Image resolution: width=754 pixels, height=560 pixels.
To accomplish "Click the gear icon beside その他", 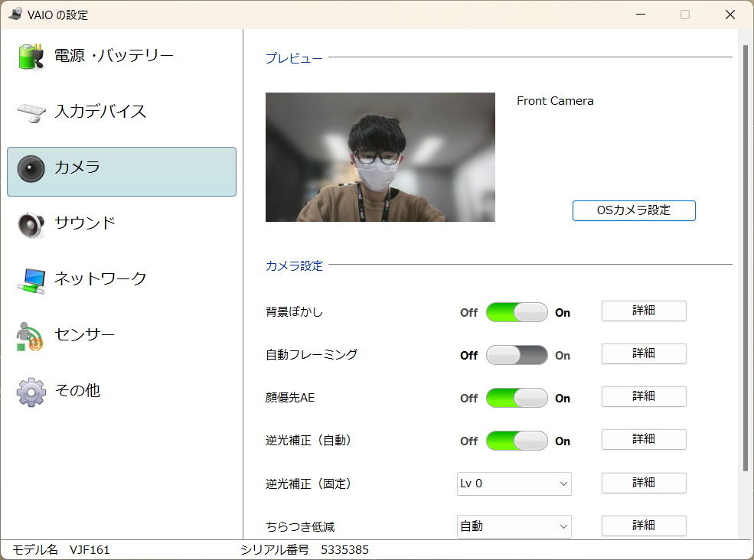I will [31, 392].
